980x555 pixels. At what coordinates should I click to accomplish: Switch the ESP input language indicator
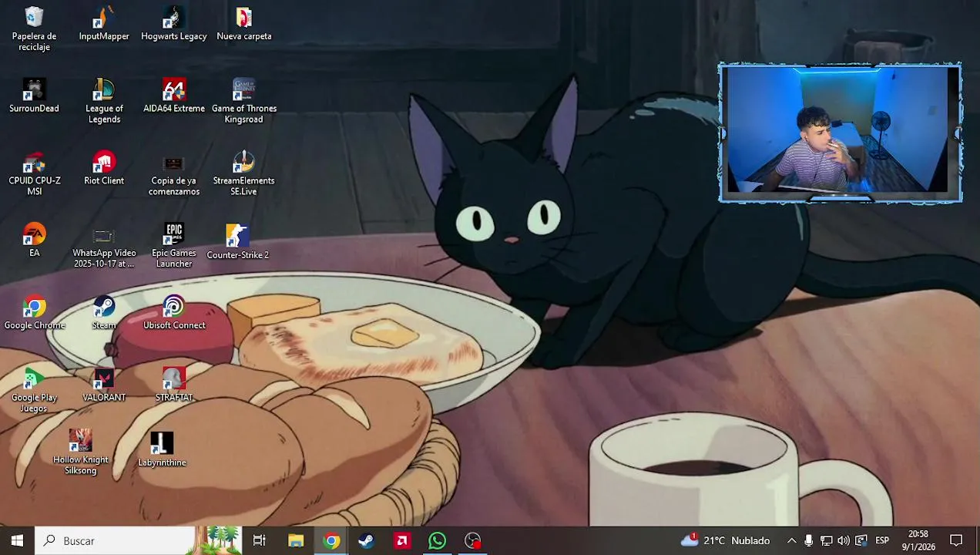pos(882,540)
